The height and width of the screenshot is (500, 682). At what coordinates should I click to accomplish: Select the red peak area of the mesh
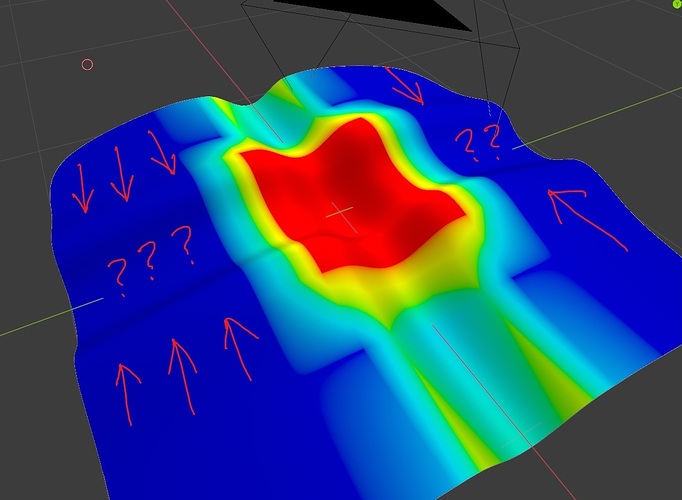(x=351, y=195)
